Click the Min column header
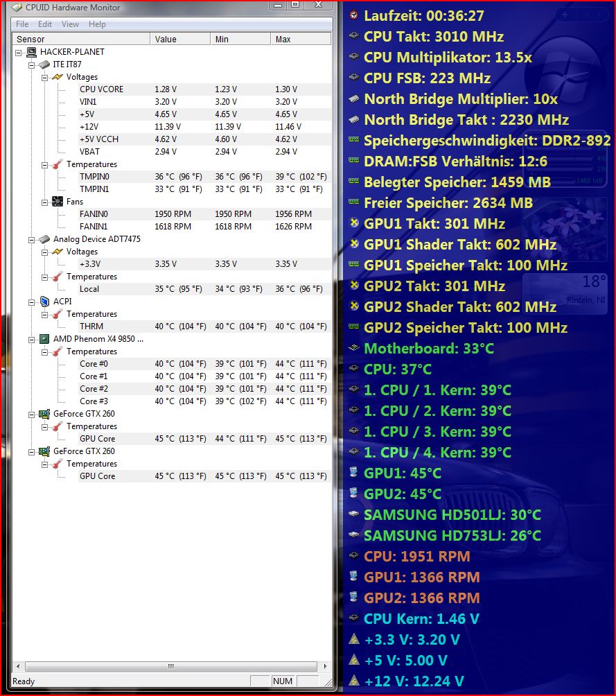Viewport: 616px width, 696px height. click(x=240, y=39)
